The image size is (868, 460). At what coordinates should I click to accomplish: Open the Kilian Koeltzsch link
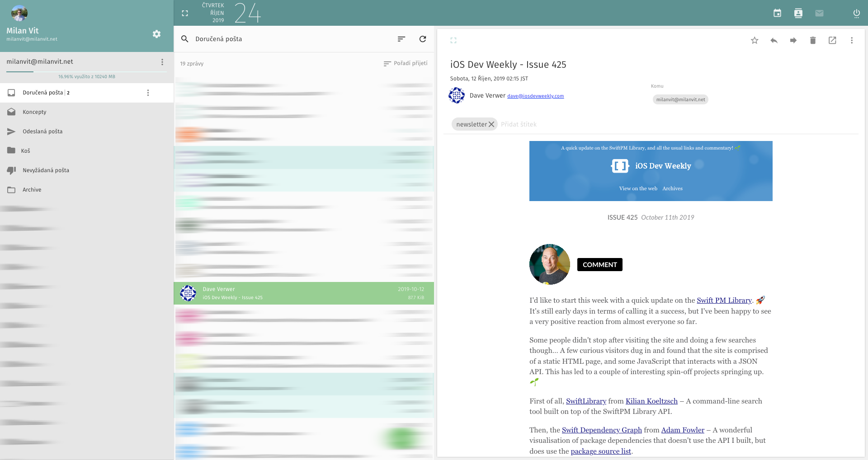pos(651,401)
